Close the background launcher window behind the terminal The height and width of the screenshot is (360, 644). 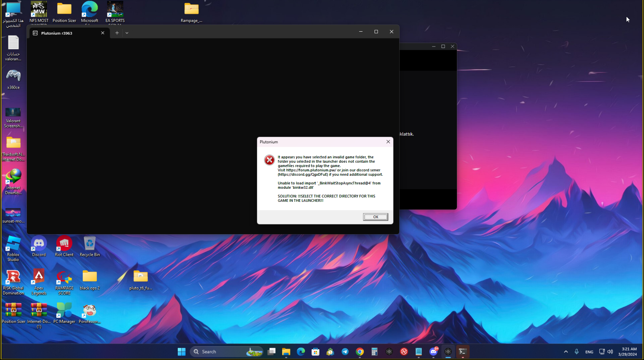point(452,47)
